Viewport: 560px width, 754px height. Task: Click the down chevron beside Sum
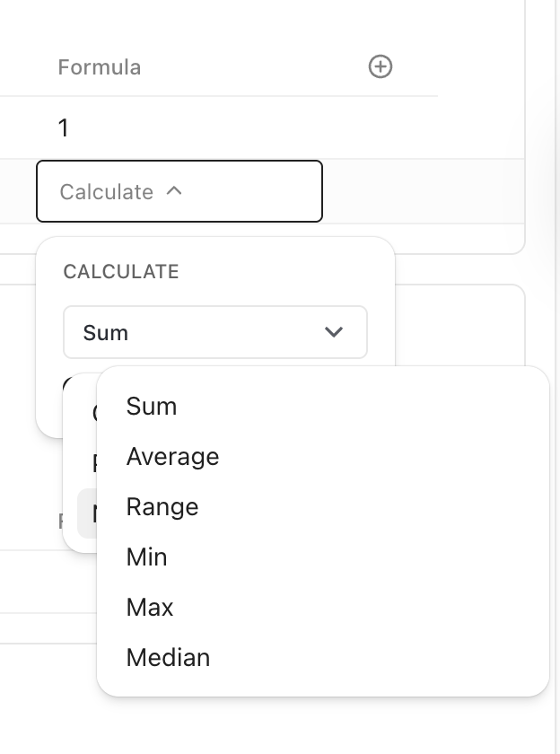tap(334, 332)
